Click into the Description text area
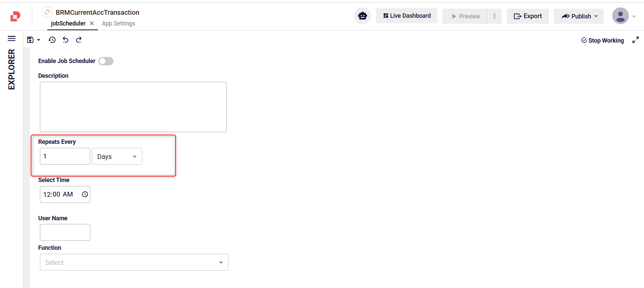 (x=133, y=107)
